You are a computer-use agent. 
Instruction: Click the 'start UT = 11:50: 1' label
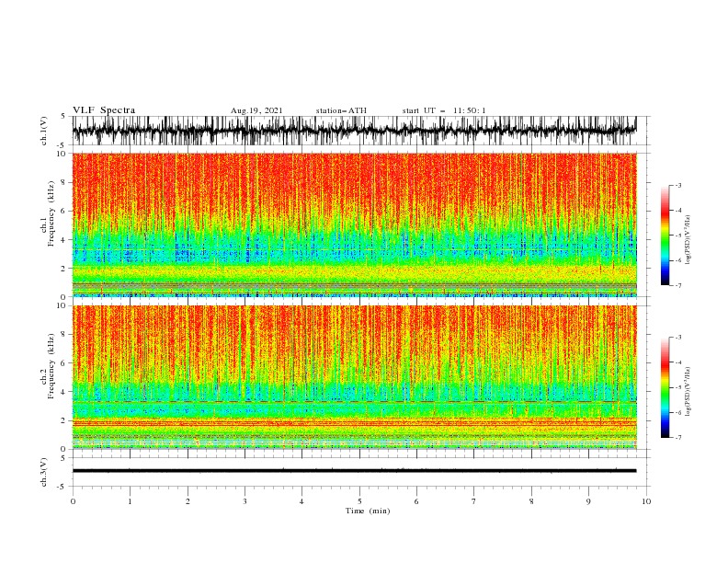pyautogui.click(x=444, y=110)
